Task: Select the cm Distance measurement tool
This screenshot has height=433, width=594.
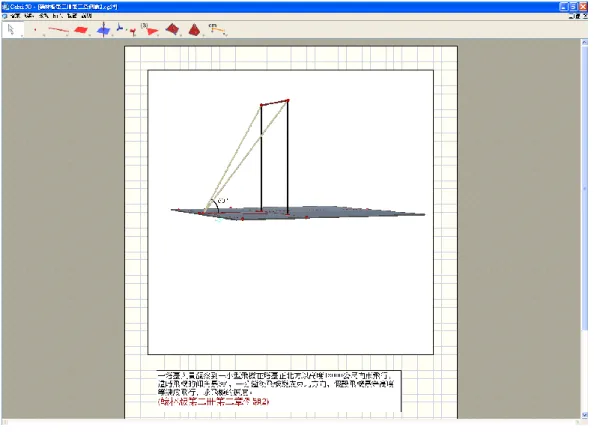Action: [x=217, y=30]
